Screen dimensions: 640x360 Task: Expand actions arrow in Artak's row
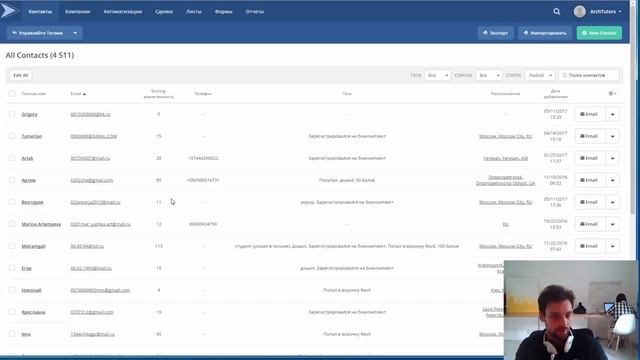pyautogui.click(x=612, y=158)
